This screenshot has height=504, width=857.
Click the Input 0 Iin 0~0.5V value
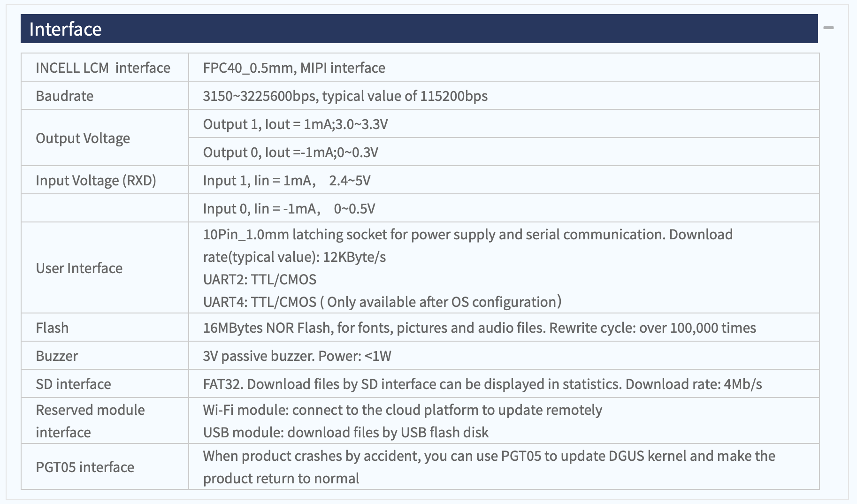289,208
